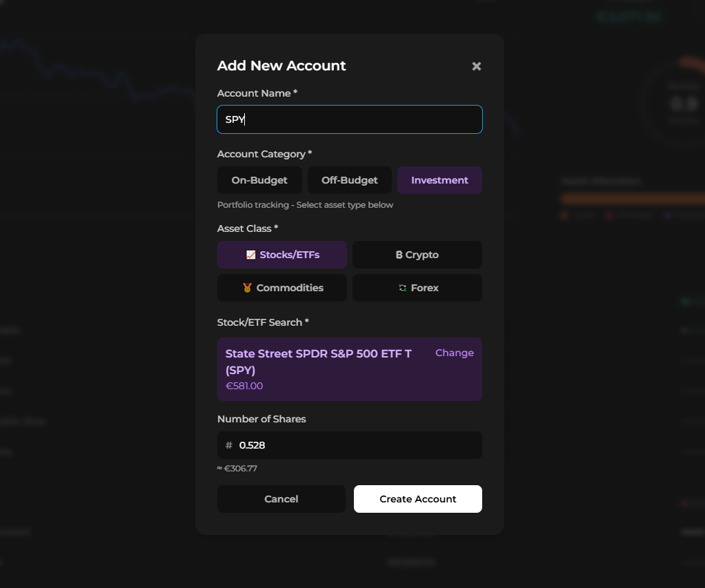Click the currency exchange icon on Forex
Screen dimensions: 705x588
tap(401, 288)
